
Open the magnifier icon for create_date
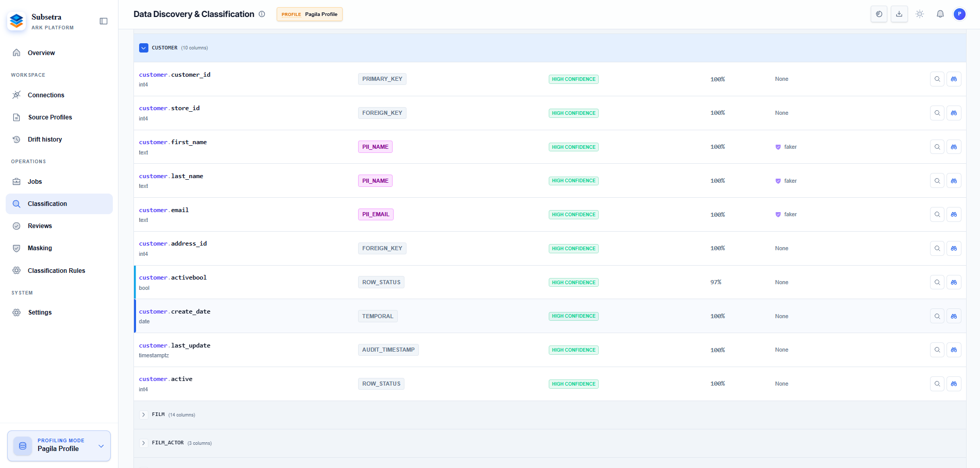[x=937, y=316]
